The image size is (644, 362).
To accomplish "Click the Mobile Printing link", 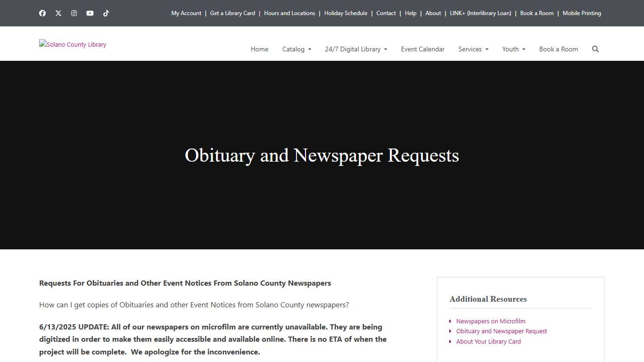I will click(582, 13).
